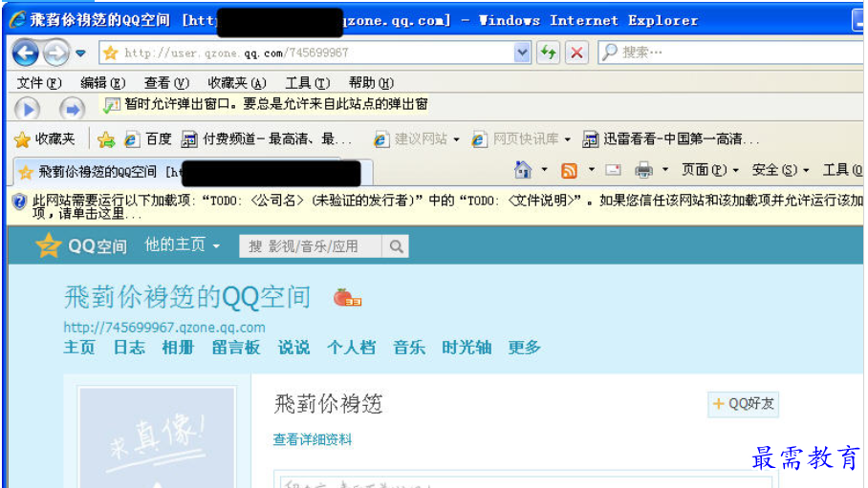The width and height of the screenshot is (868, 488).
Task: Click the Qzone magnifier search button
Action: click(396, 246)
